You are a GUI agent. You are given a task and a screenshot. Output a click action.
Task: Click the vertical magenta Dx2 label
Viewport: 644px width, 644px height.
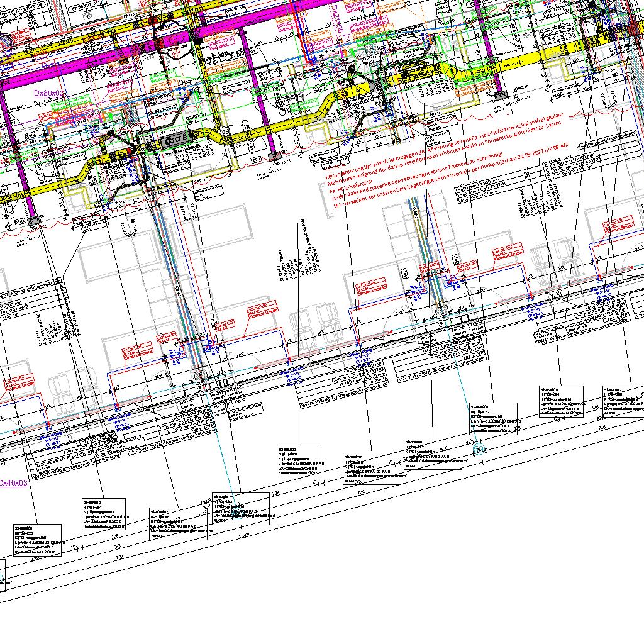(335, 19)
